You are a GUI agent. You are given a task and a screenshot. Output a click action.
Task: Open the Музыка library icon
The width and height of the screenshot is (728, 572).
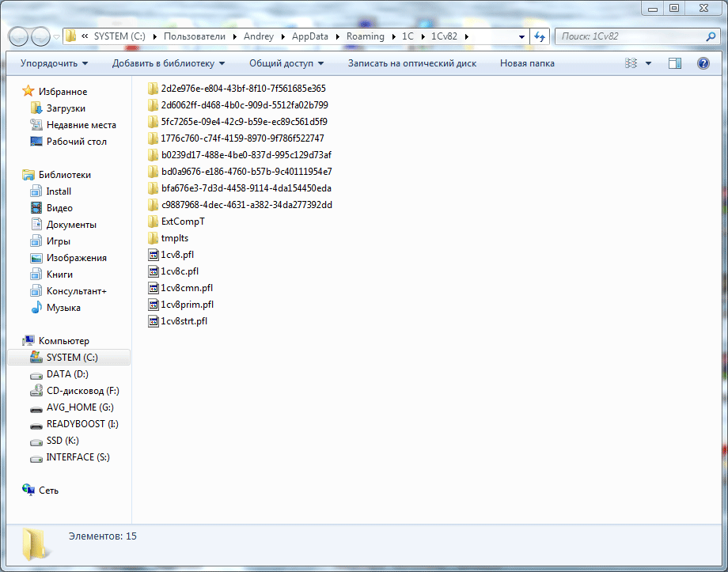[36, 307]
